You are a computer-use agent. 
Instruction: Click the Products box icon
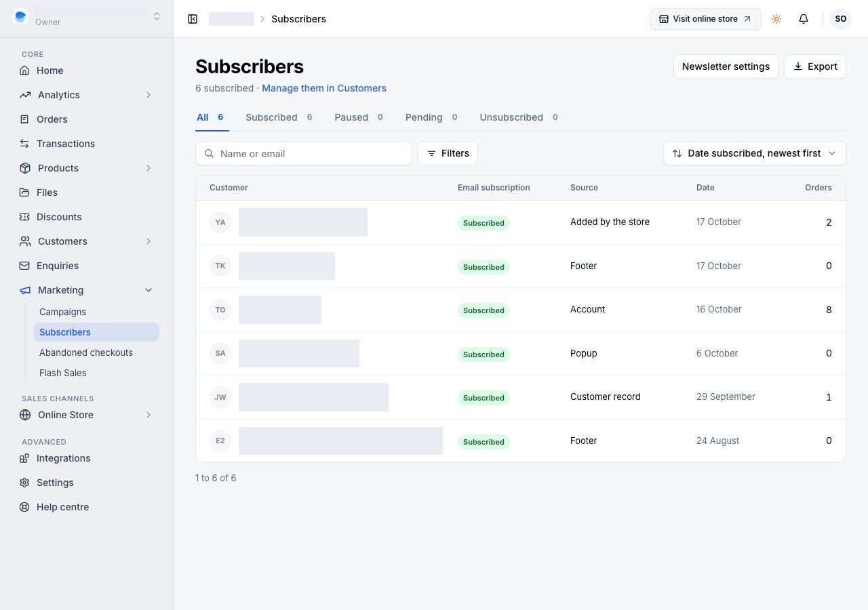(x=24, y=168)
